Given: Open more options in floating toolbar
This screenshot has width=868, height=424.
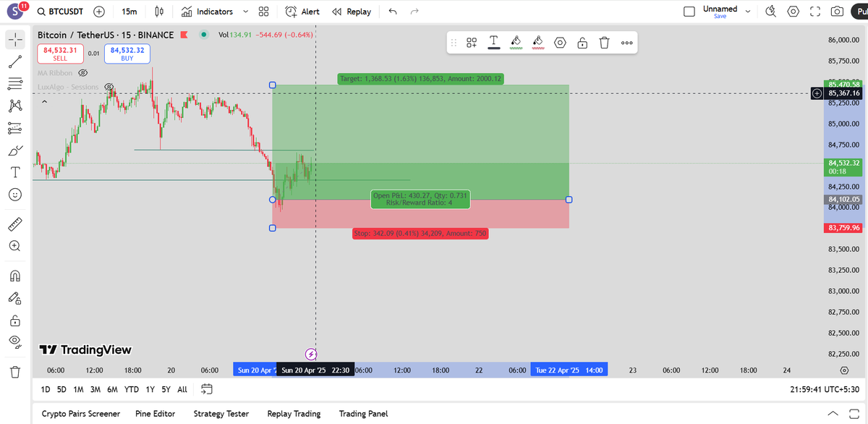Looking at the screenshot, I should tap(626, 43).
